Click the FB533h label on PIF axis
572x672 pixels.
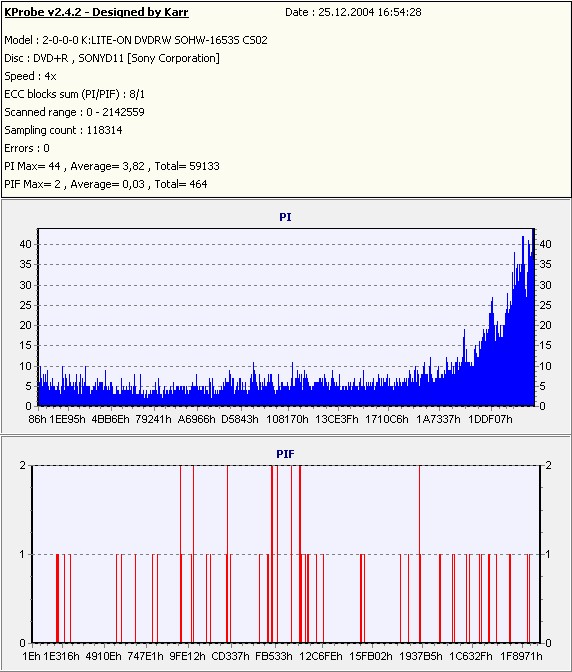[x=274, y=656]
